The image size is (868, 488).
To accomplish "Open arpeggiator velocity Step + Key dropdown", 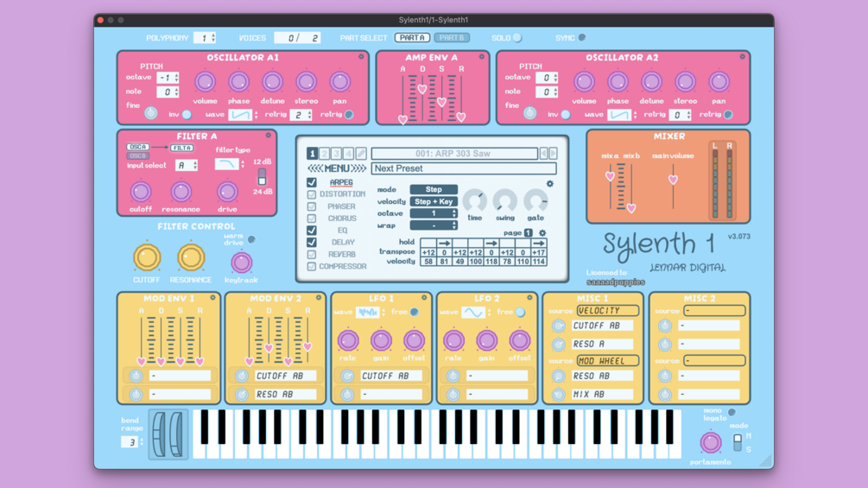I will pyautogui.click(x=434, y=201).
